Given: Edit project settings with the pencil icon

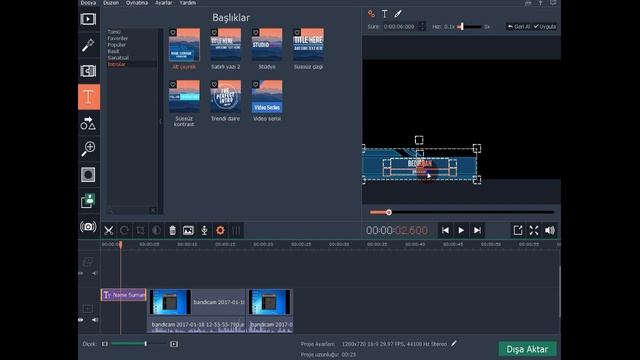Looking at the screenshot, I should [454, 344].
